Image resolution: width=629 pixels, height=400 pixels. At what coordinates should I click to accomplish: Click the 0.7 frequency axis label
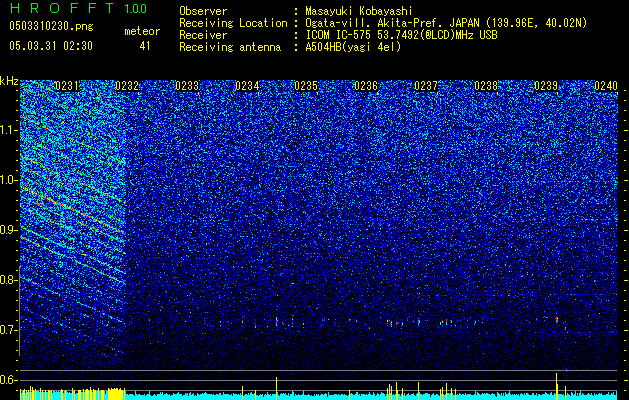(x=9, y=330)
